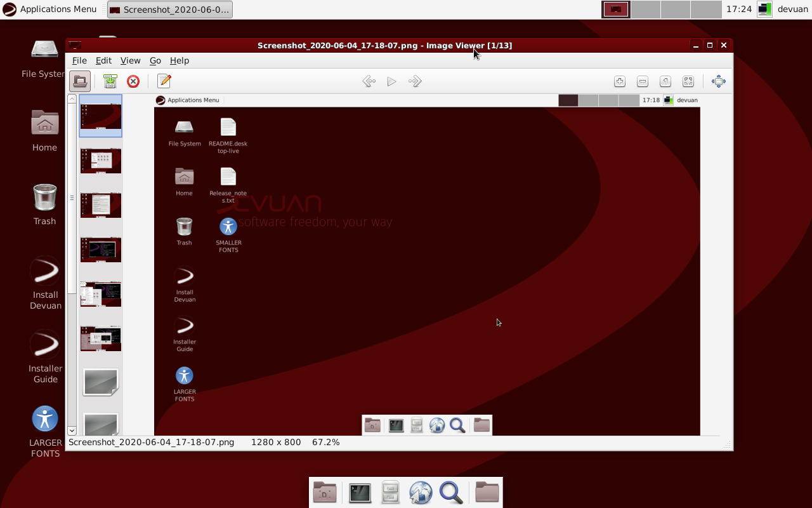Click the Open image folder icon in toolbar
This screenshot has height=508, width=812.
80,81
